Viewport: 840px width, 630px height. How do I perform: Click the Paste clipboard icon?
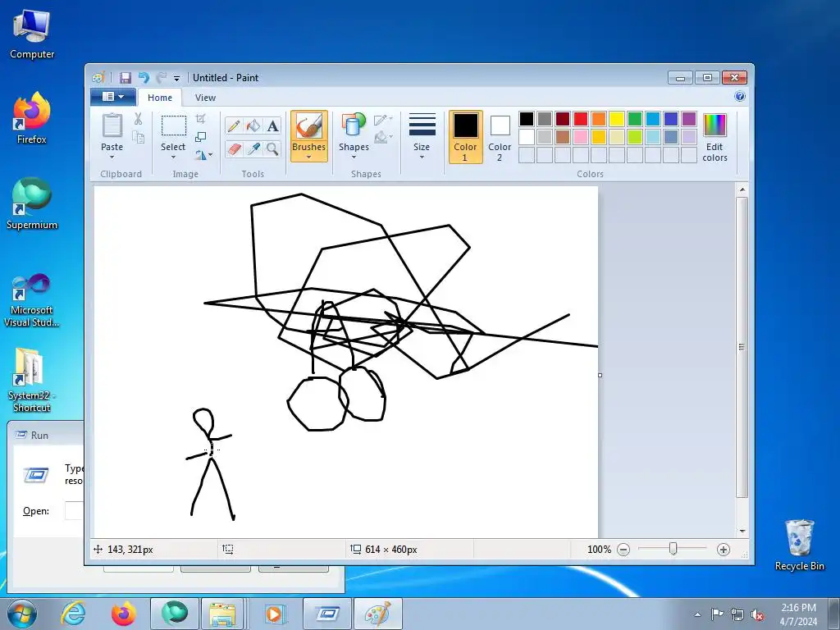click(x=112, y=126)
